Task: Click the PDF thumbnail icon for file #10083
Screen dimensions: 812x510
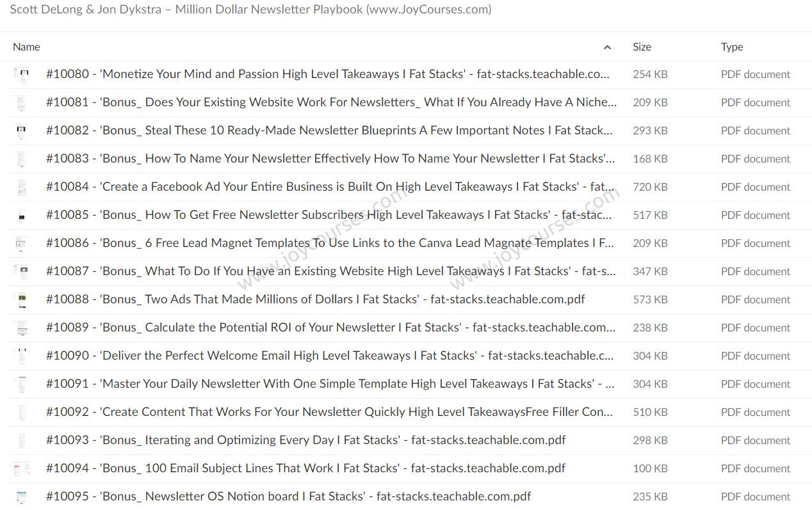Action: tap(21, 159)
